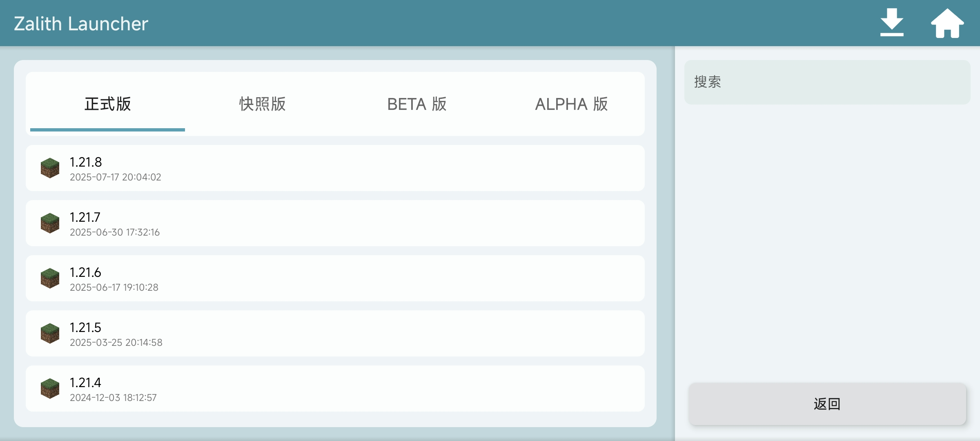Viewport: 980px width, 441px height.
Task: Click grass block icon for 1.21.7
Action: coord(50,223)
